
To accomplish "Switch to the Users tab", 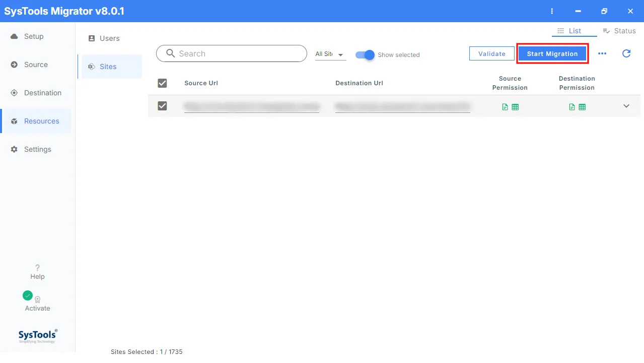I will pyautogui.click(x=109, y=38).
